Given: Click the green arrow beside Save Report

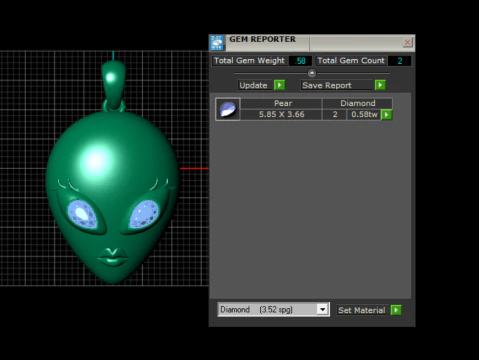Looking at the screenshot, I should 380,85.
